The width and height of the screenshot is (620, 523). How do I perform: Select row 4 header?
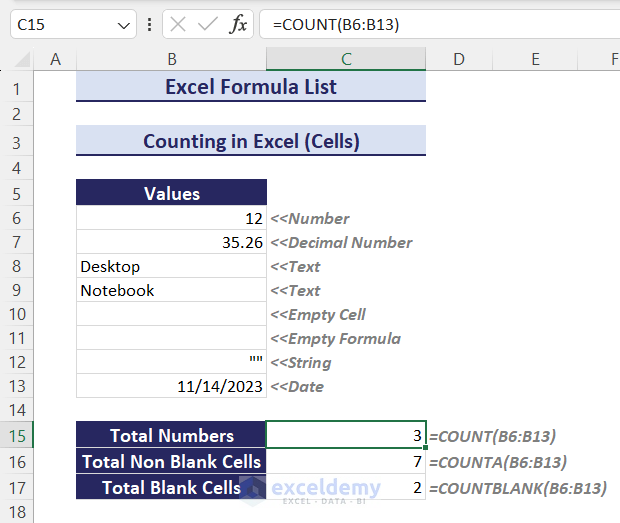[17, 168]
